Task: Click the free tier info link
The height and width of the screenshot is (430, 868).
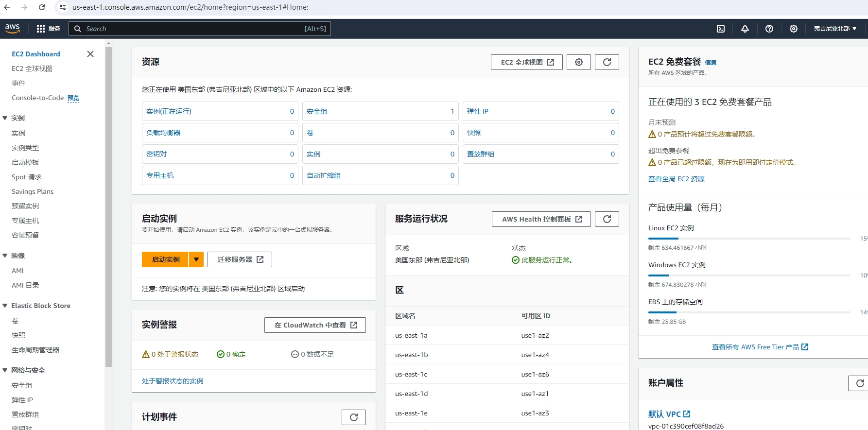Action: click(x=711, y=62)
